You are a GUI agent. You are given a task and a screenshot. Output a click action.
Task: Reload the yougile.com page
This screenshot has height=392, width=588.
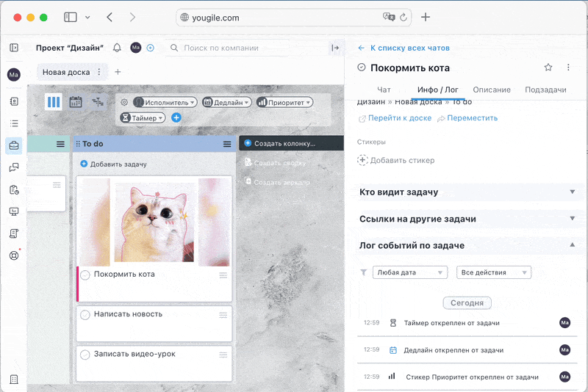pos(403,17)
